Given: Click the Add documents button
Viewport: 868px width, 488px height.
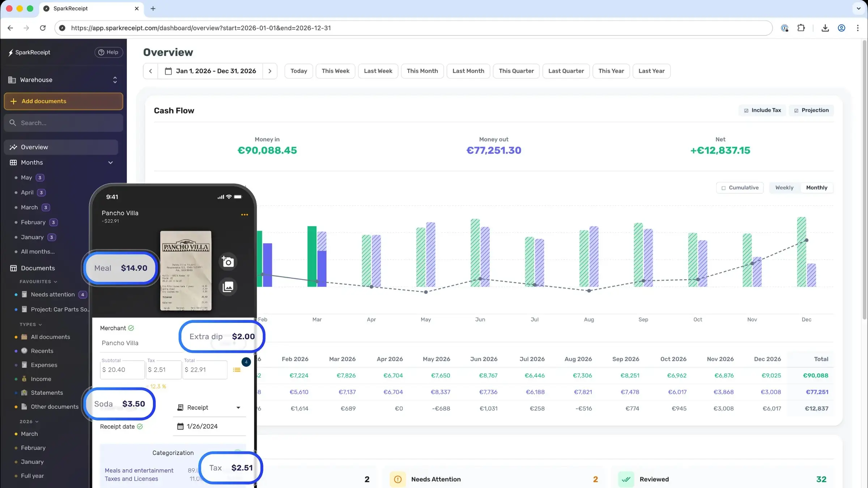Looking at the screenshot, I should pyautogui.click(x=63, y=101).
